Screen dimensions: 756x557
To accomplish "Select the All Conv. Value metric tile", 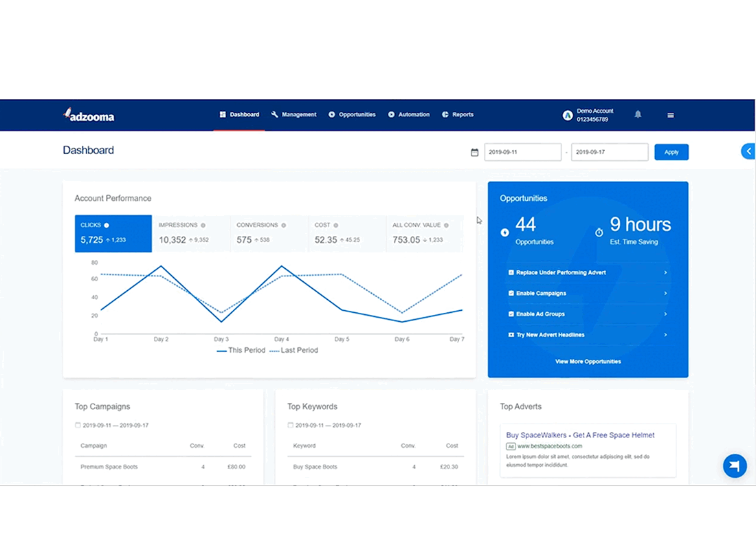I will click(425, 233).
